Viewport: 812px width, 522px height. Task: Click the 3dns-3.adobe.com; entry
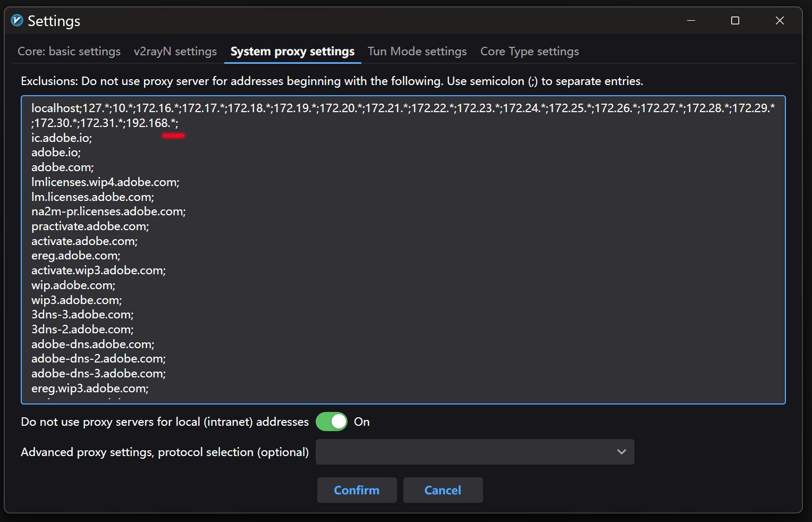82,315
